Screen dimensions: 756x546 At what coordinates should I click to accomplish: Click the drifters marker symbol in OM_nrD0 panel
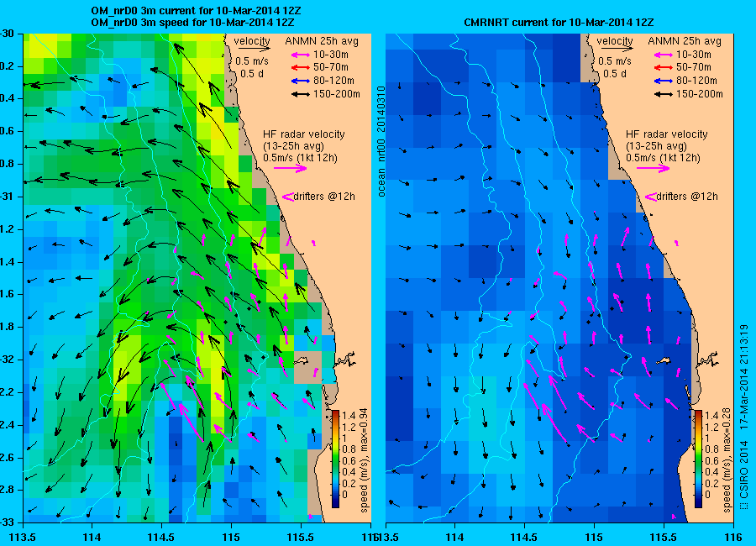(288, 197)
